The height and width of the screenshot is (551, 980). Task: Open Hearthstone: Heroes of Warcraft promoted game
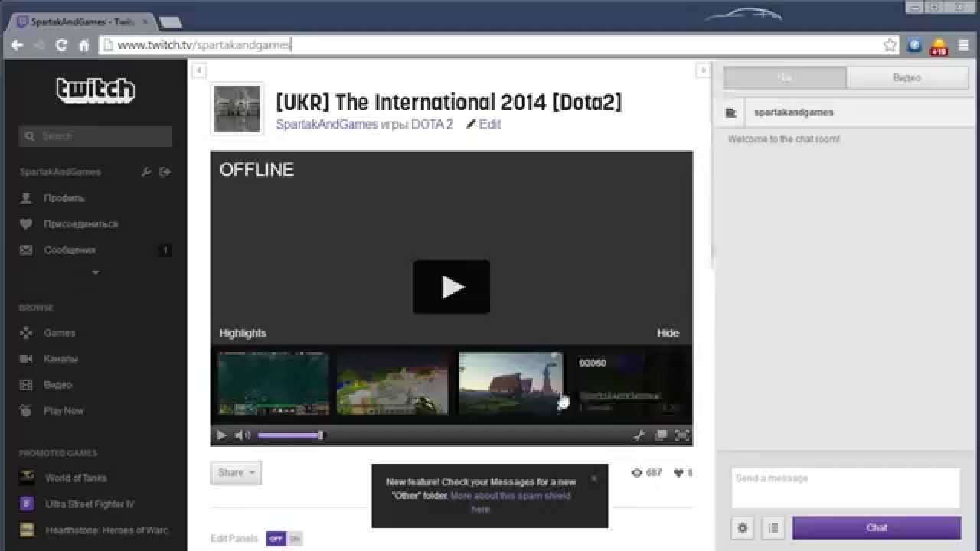pyautogui.click(x=106, y=530)
